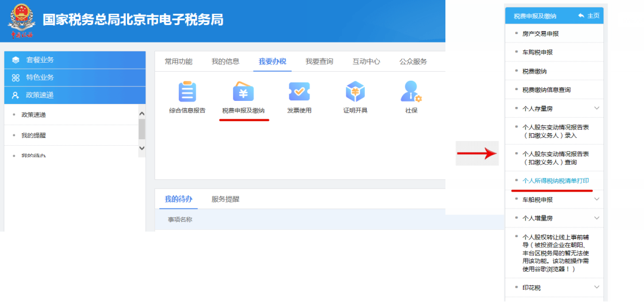
Task: Switch to the 常用功能 tab
Action: 178,62
